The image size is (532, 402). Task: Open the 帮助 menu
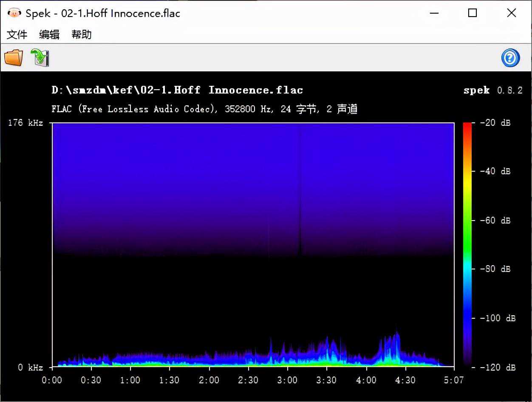point(82,34)
